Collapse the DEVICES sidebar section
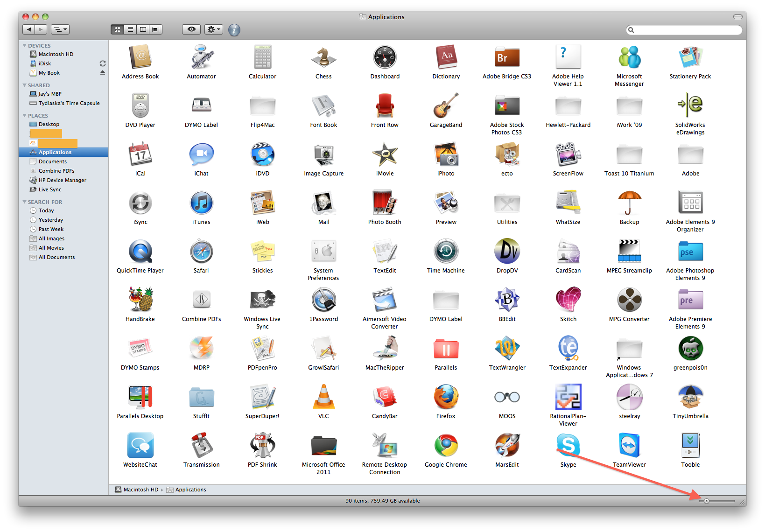Viewport: 765px width, 532px height. (25, 45)
